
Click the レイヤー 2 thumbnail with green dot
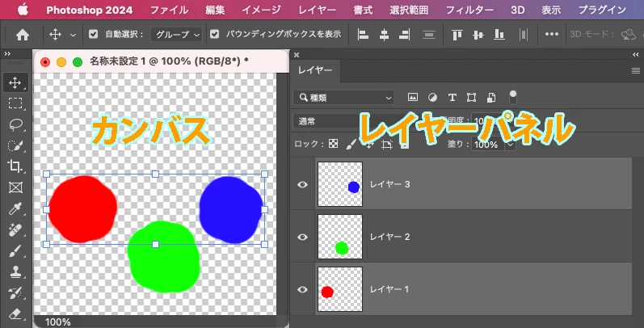coord(340,237)
